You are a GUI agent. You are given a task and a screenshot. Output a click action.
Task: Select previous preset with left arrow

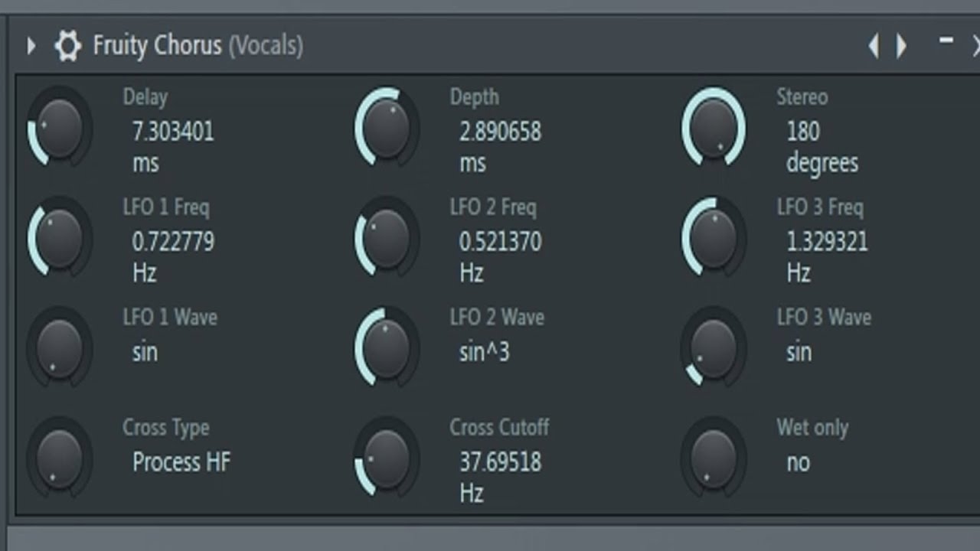(x=874, y=47)
